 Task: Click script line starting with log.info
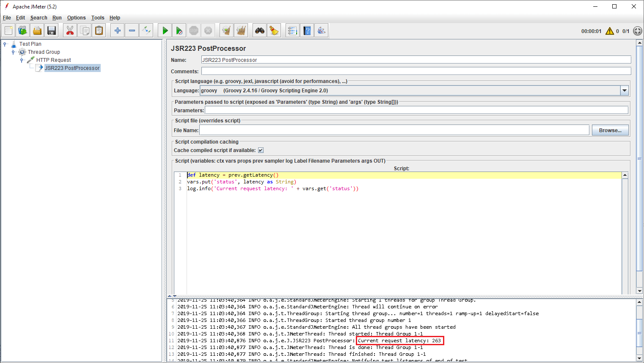coord(272,188)
